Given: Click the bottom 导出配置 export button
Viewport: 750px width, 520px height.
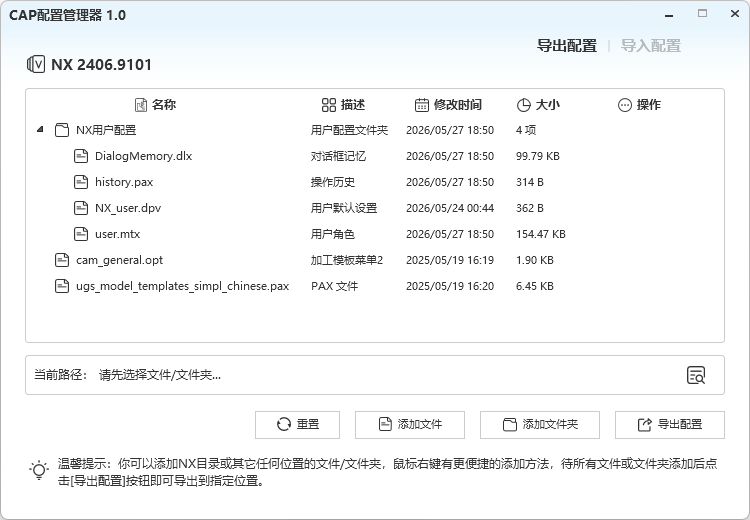Looking at the screenshot, I should [670, 425].
